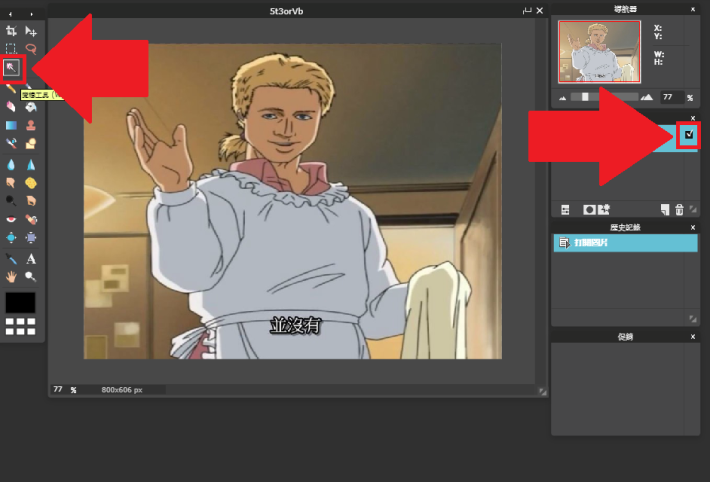Select the Zoom magnifier tool
The height and width of the screenshot is (482, 710).
[31, 276]
